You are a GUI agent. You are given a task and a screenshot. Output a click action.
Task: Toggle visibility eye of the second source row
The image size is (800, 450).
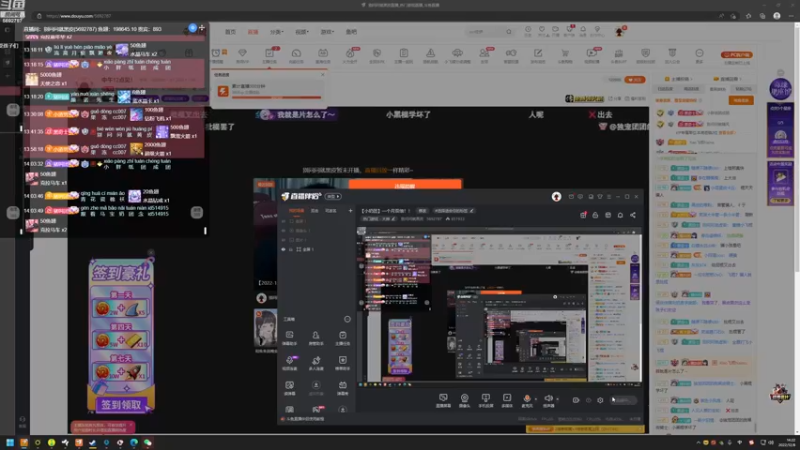point(284,231)
